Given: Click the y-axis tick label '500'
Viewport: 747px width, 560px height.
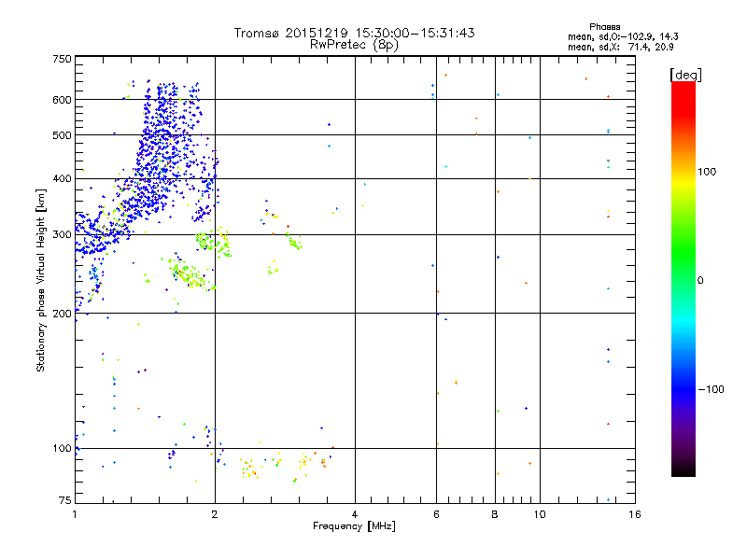Looking at the screenshot, I should click(x=62, y=135).
